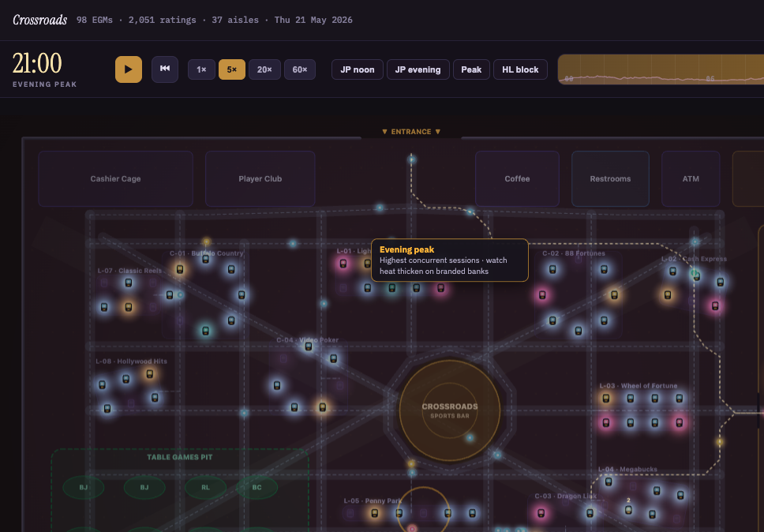Select the orange machine in Cash Express bank
The height and width of the screenshot is (532, 764).
(x=668, y=294)
